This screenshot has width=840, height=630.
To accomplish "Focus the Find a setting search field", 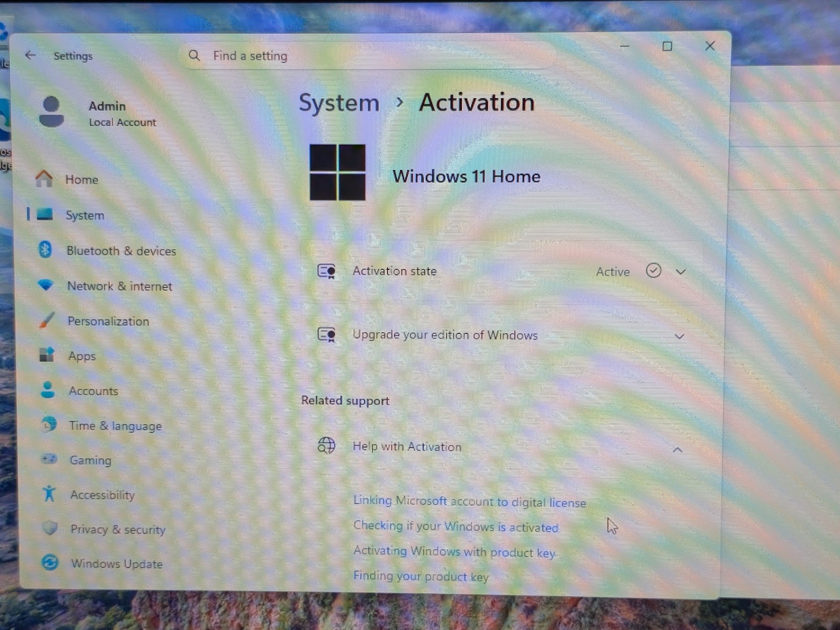I will 367,56.
